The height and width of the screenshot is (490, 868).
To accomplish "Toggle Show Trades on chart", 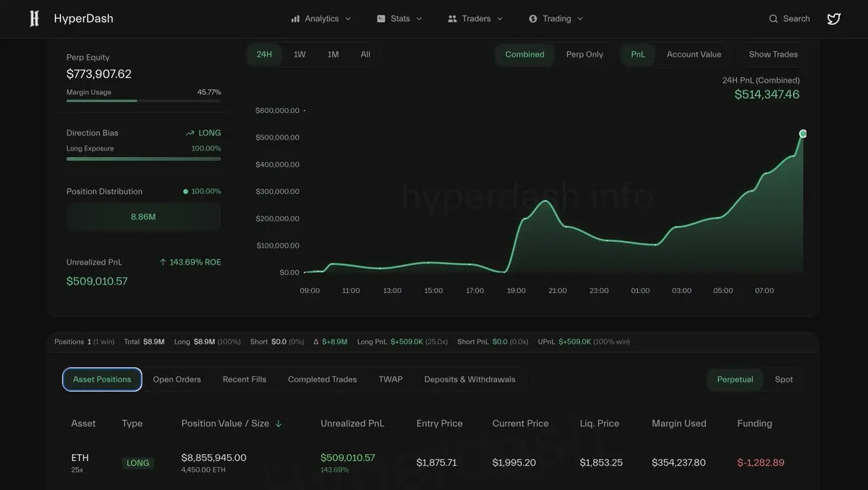I will (773, 54).
